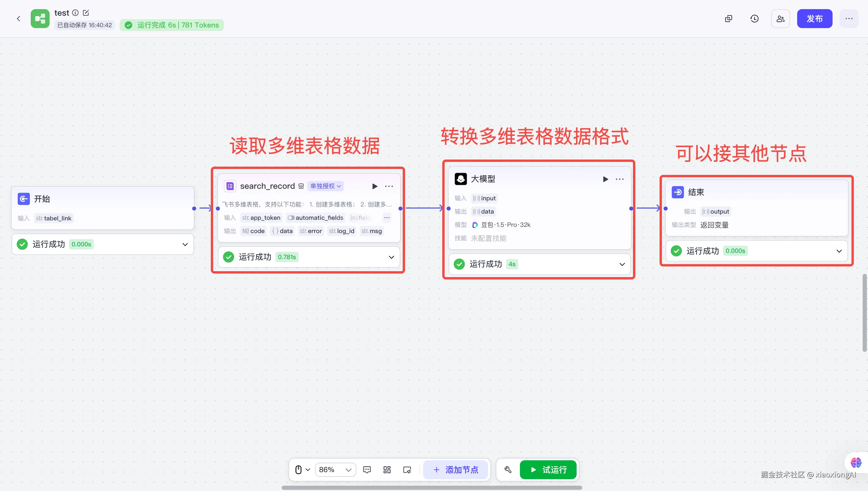Click the 试运行 test run button

pyautogui.click(x=548, y=470)
